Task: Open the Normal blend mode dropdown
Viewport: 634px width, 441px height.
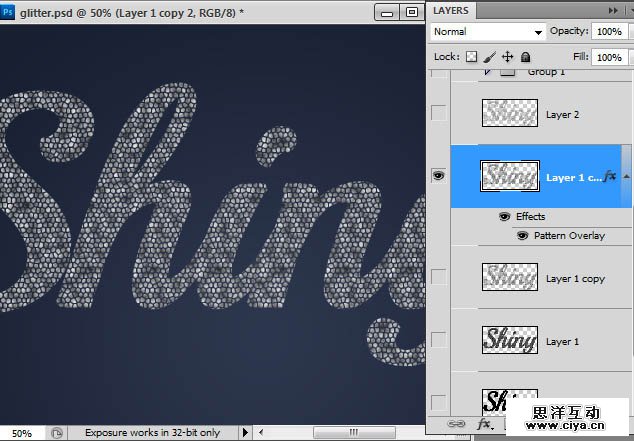Action: pyautogui.click(x=488, y=32)
